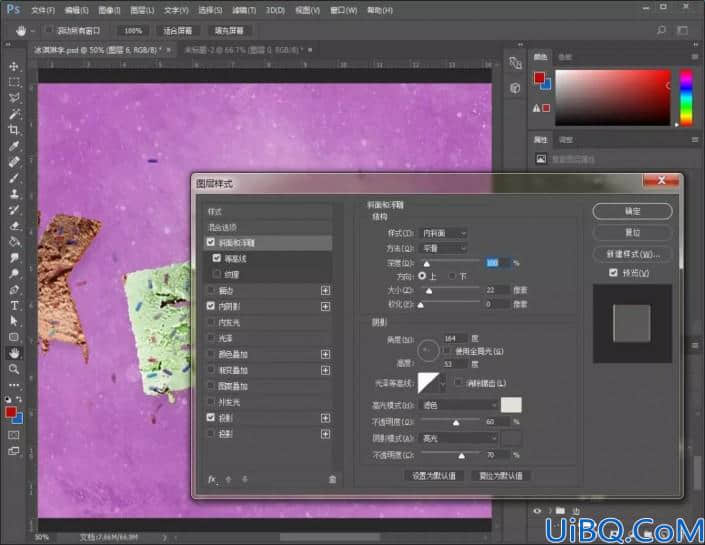Toggle the 滚动所有窗口 checkbox
705x545 pixels.
click(50, 30)
